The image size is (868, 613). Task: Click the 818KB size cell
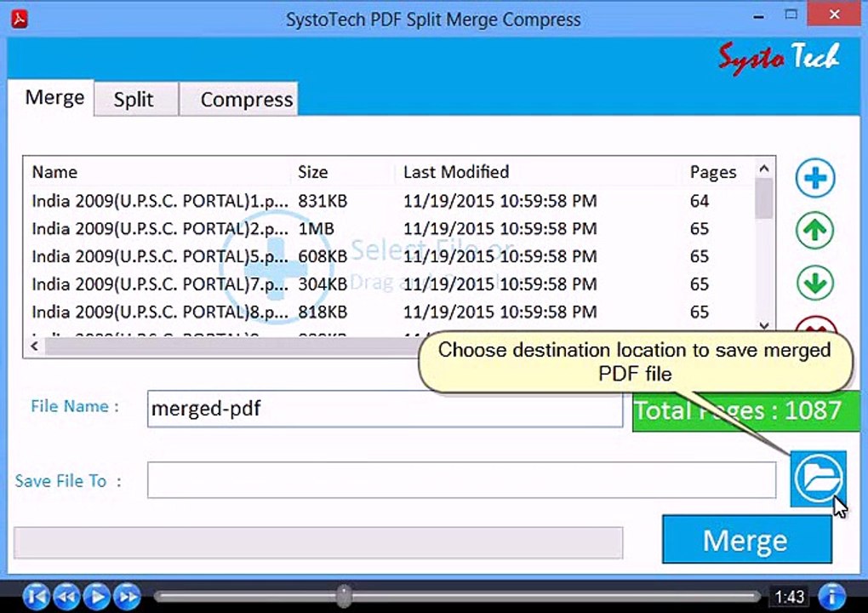323,312
